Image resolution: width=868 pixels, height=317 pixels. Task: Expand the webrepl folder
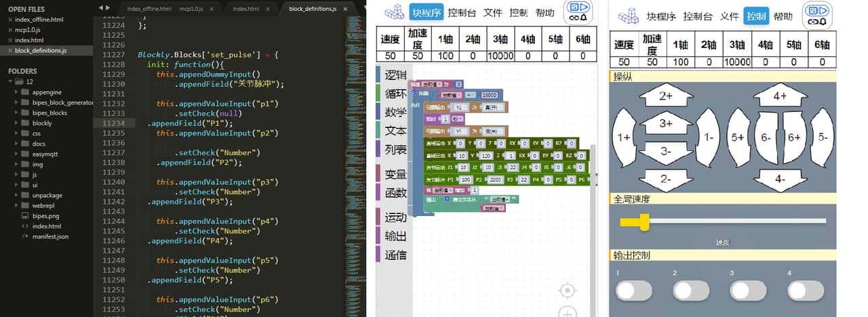16,205
